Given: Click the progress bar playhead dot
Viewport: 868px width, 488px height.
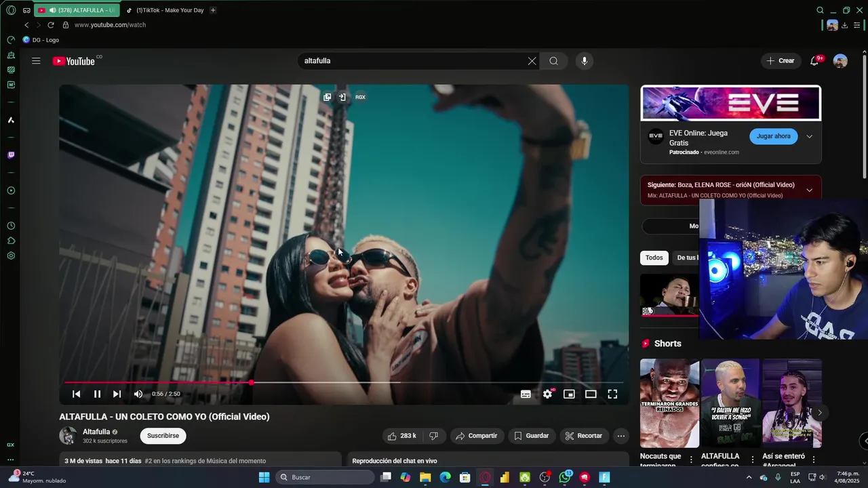Looking at the screenshot, I should [x=251, y=383].
